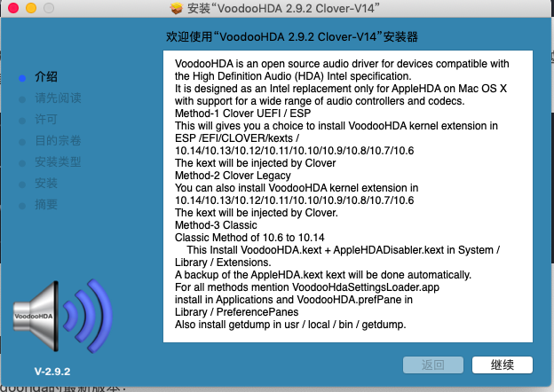Select the 介绍 step in sidebar

[46, 77]
